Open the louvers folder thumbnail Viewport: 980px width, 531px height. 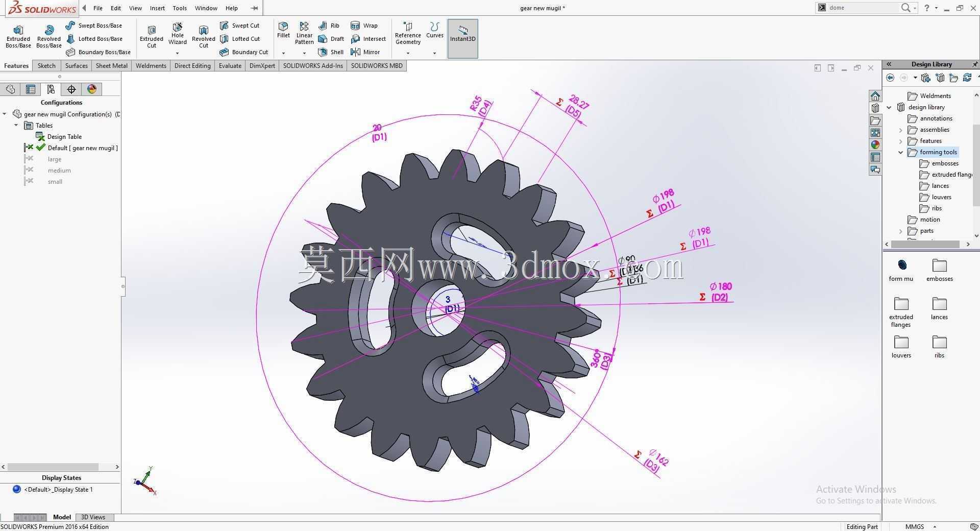pos(901,347)
